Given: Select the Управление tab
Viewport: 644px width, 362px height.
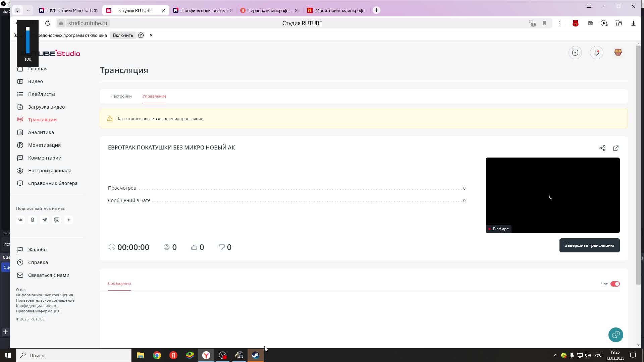Looking at the screenshot, I should point(154,96).
